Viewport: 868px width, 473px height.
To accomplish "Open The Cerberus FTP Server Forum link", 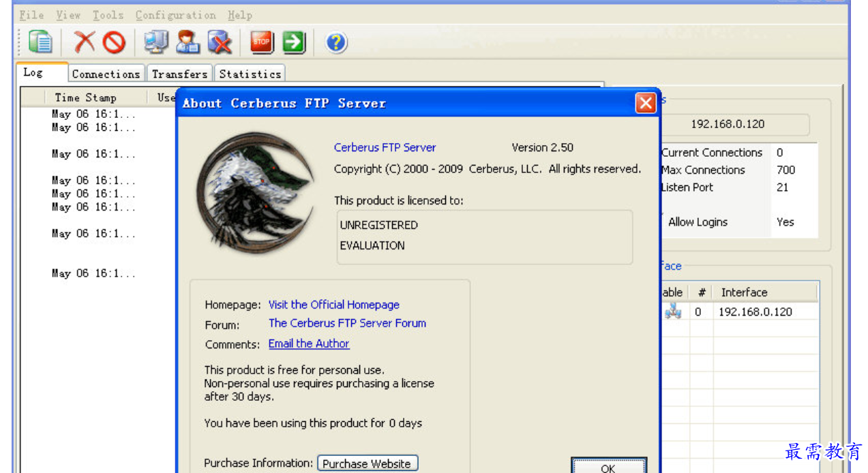I will pos(347,323).
